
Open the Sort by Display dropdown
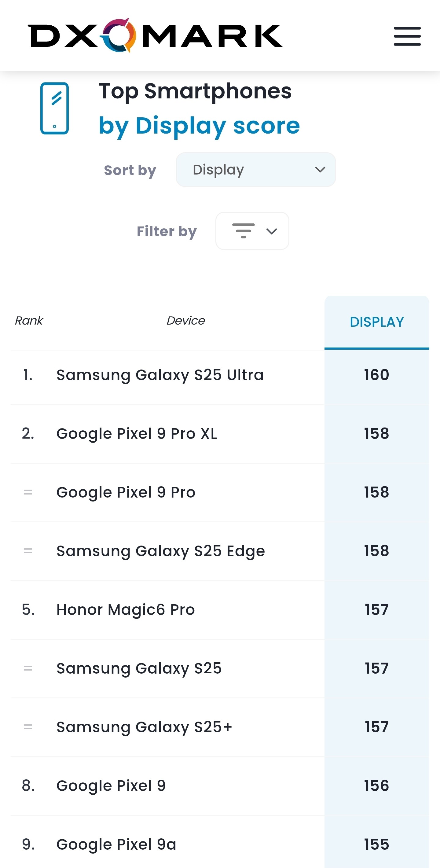[255, 170]
